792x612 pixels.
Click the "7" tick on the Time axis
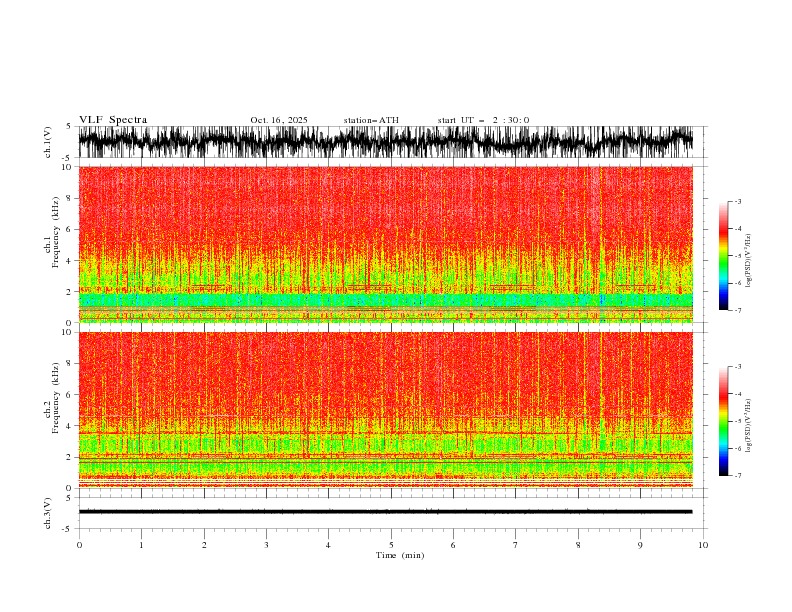[x=516, y=545]
